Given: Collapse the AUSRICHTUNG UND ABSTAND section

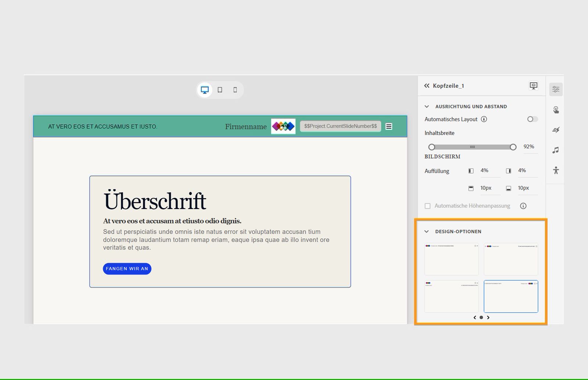Looking at the screenshot, I should (426, 106).
